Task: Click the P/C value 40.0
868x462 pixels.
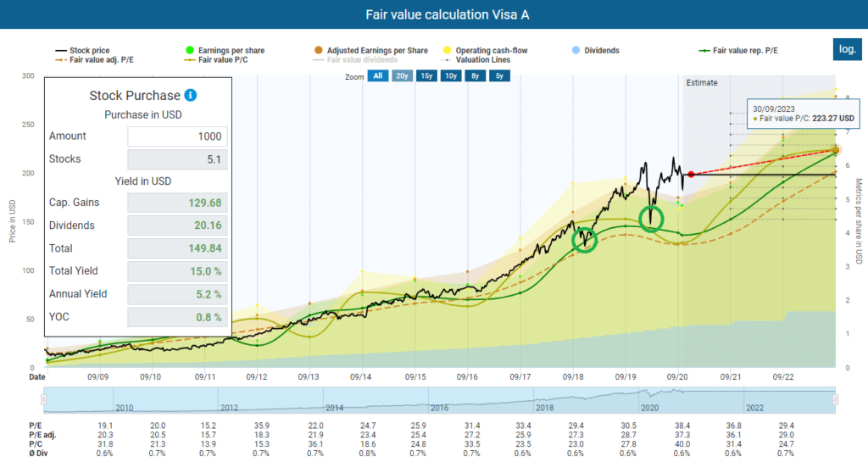Action: tap(682, 443)
